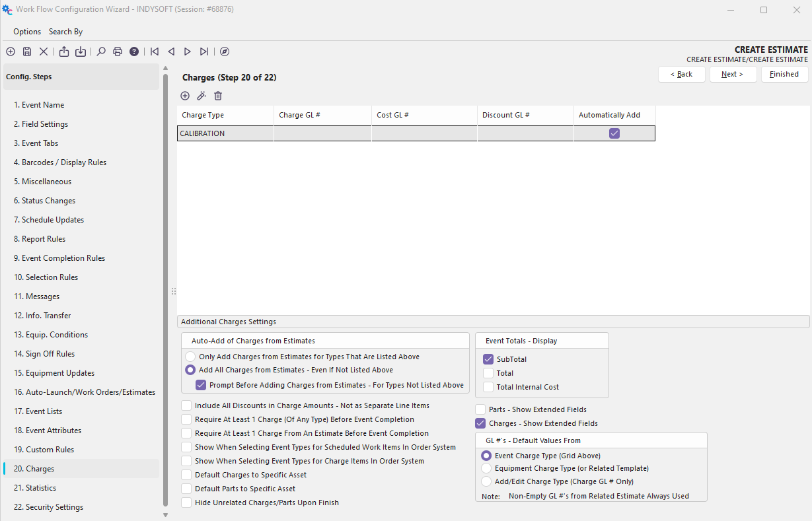Click the Help question mark icon
This screenshot has height=521, width=812.
click(x=134, y=52)
